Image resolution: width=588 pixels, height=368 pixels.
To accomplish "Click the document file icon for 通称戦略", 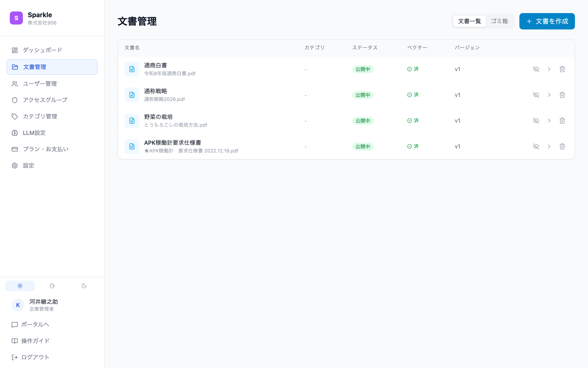I will pyautogui.click(x=132, y=95).
